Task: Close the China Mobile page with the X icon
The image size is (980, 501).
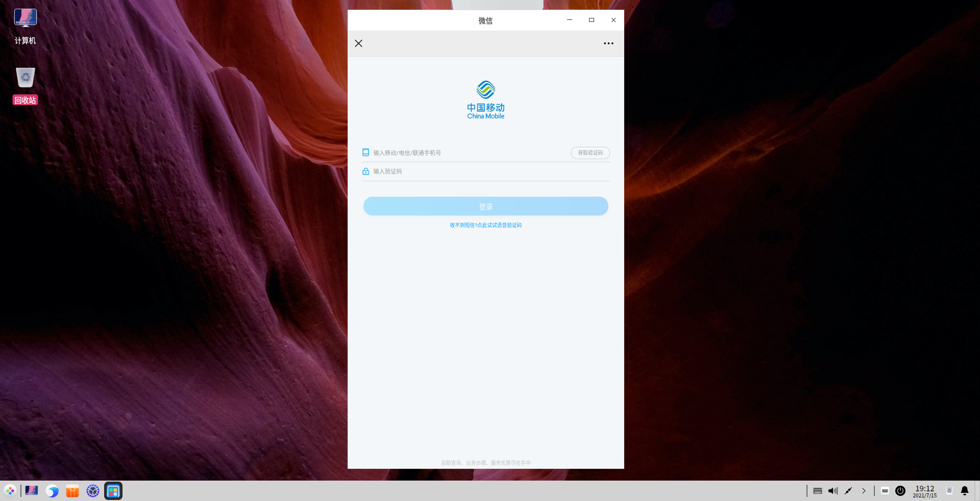Action: [358, 43]
